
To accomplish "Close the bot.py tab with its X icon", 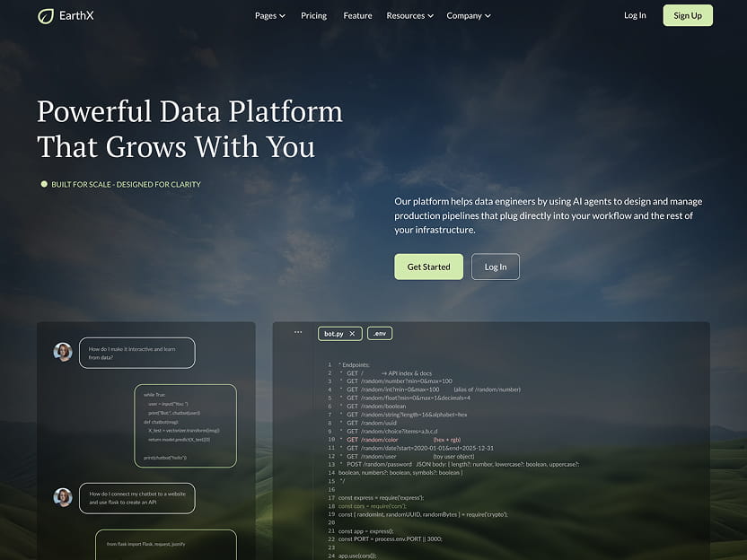I will click(x=353, y=333).
